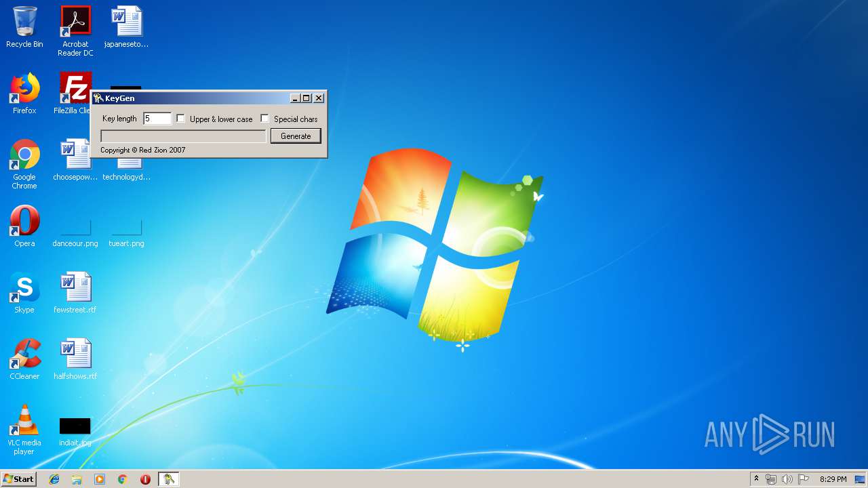Enable the Upper & lower case checkbox

point(181,119)
